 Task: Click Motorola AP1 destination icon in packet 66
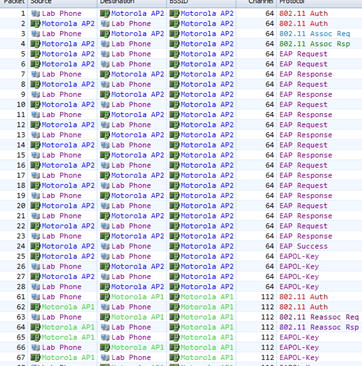105,347
